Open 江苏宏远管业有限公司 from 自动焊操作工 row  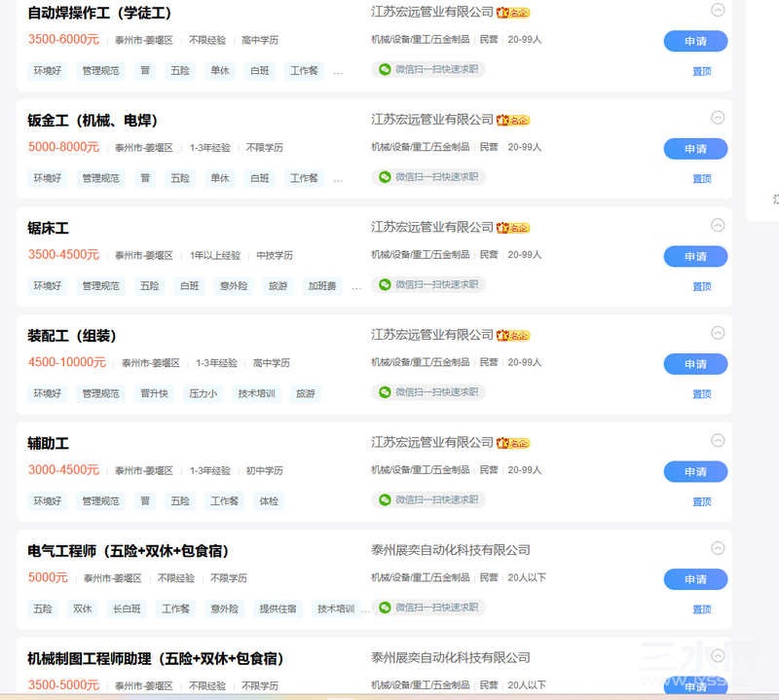click(432, 12)
